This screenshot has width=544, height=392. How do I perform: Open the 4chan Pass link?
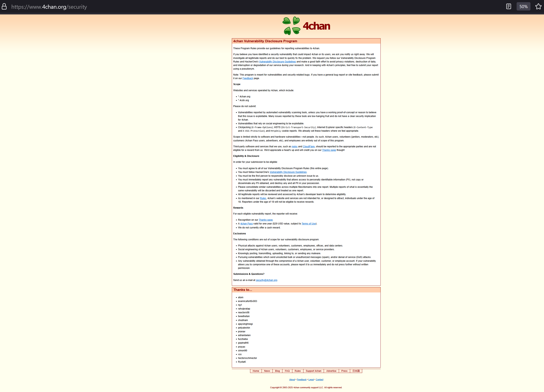coord(246,223)
